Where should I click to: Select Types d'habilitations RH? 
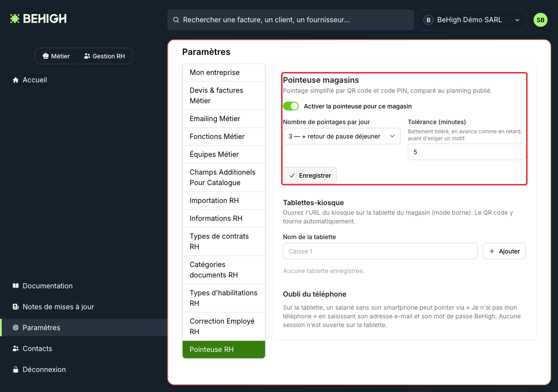coord(224,298)
